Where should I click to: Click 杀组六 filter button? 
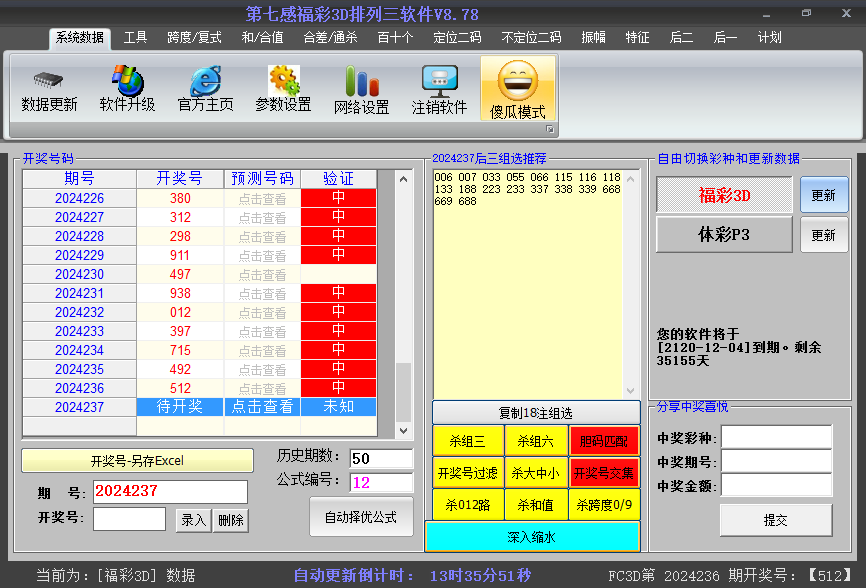coord(536,441)
